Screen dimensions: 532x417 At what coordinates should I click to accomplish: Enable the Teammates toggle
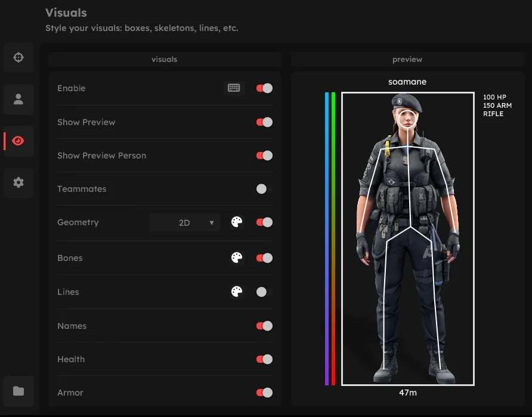tap(263, 189)
